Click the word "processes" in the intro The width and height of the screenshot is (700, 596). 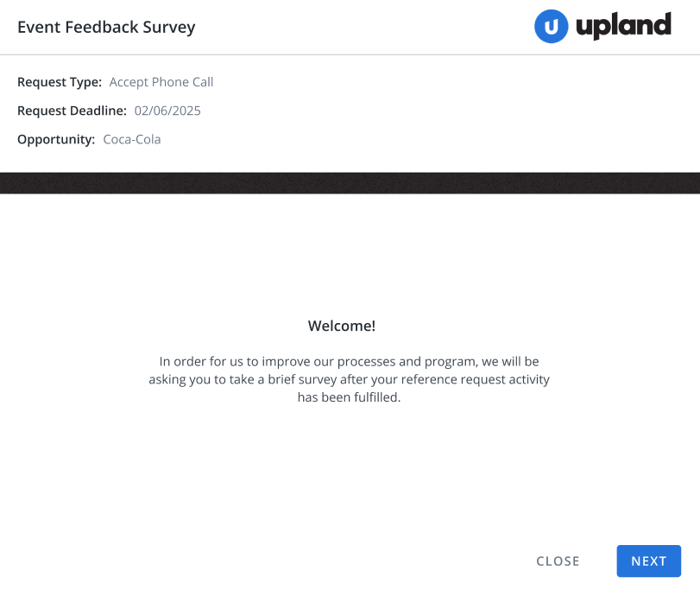tap(367, 362)
